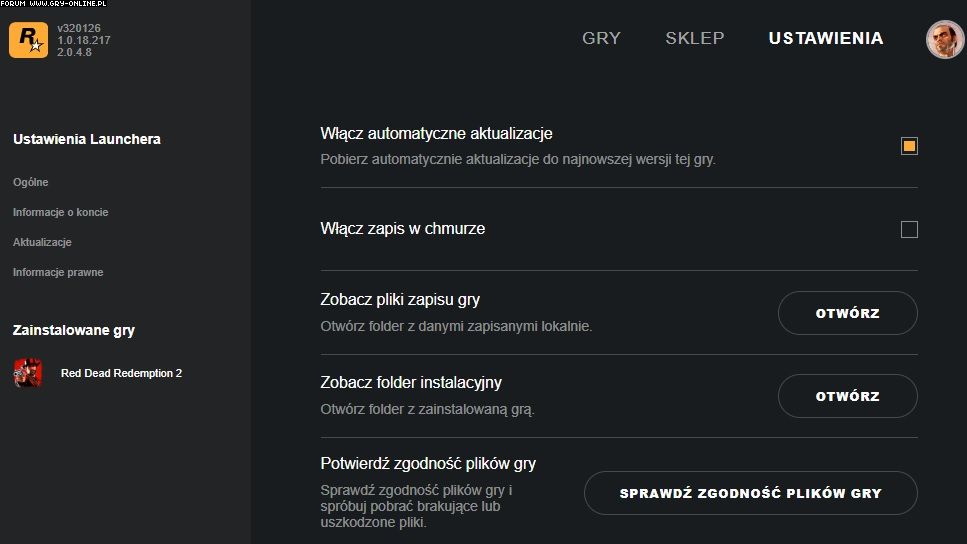Click the Zainstalowane gry heading
Screen dimensions: 967x544
[x=74, y=330]
